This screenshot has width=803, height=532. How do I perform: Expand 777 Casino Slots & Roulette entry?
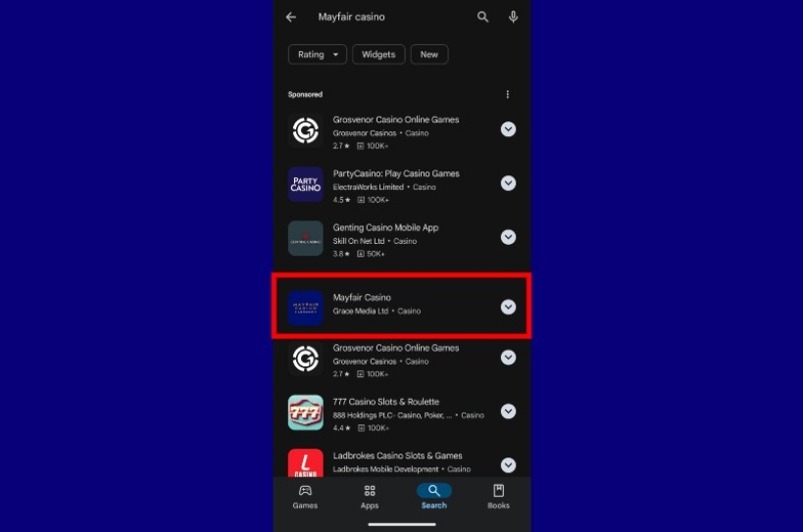(x=508, y=411)
